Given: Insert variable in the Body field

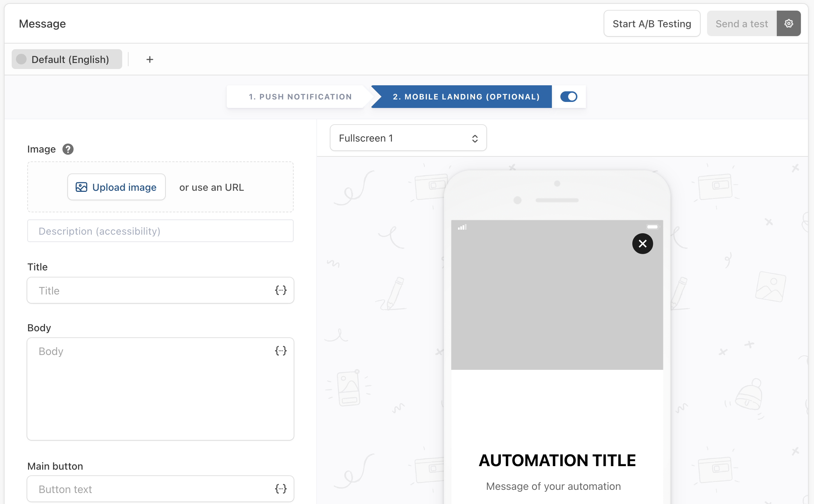Looking at the screenshot, I should 281,351.
